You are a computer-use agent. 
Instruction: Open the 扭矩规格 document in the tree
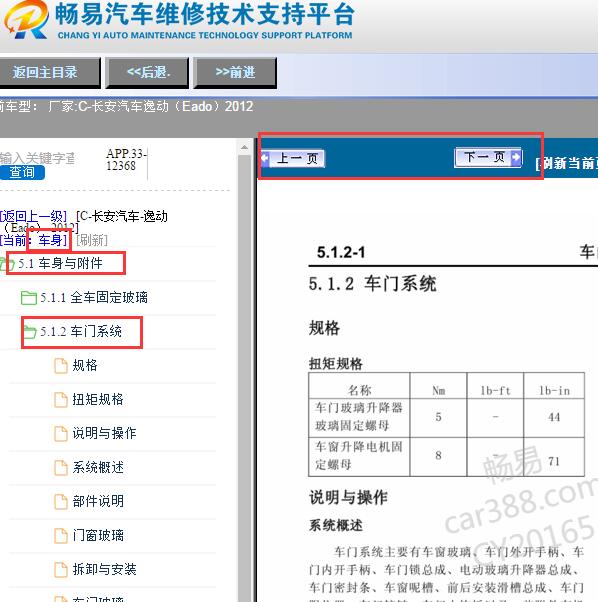click(98, 399)
